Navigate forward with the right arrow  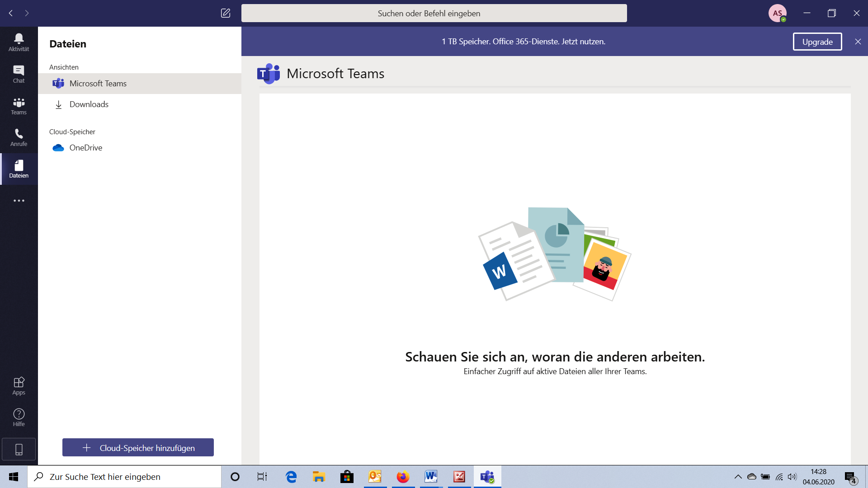click(27, 13)
